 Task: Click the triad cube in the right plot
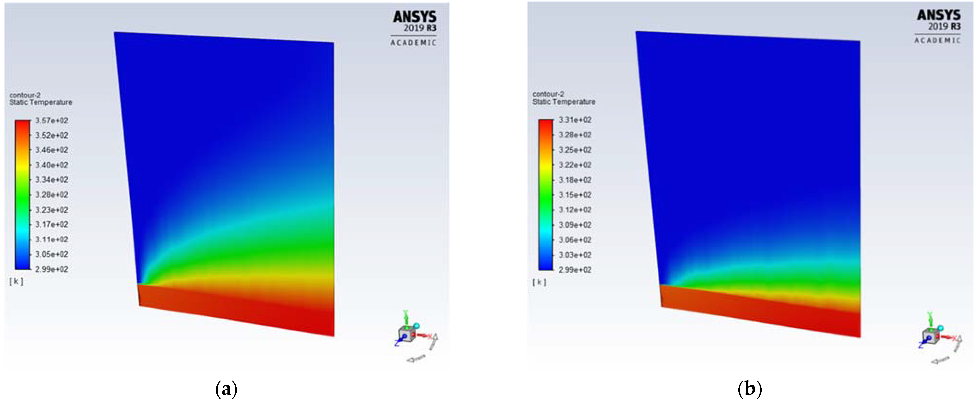click(930, 337)
